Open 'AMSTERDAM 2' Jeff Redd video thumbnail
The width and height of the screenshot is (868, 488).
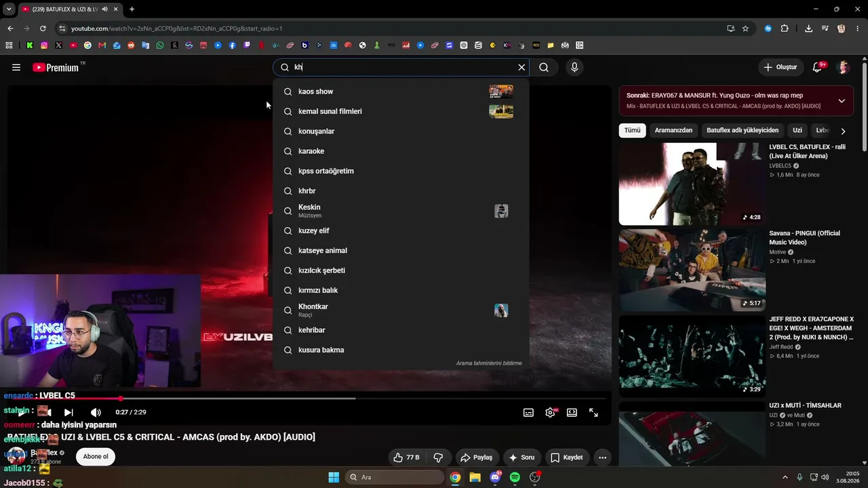(x=692, y=356)
